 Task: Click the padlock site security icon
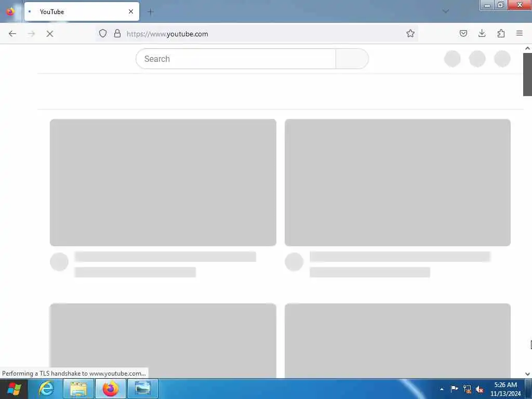pos(117,33)
